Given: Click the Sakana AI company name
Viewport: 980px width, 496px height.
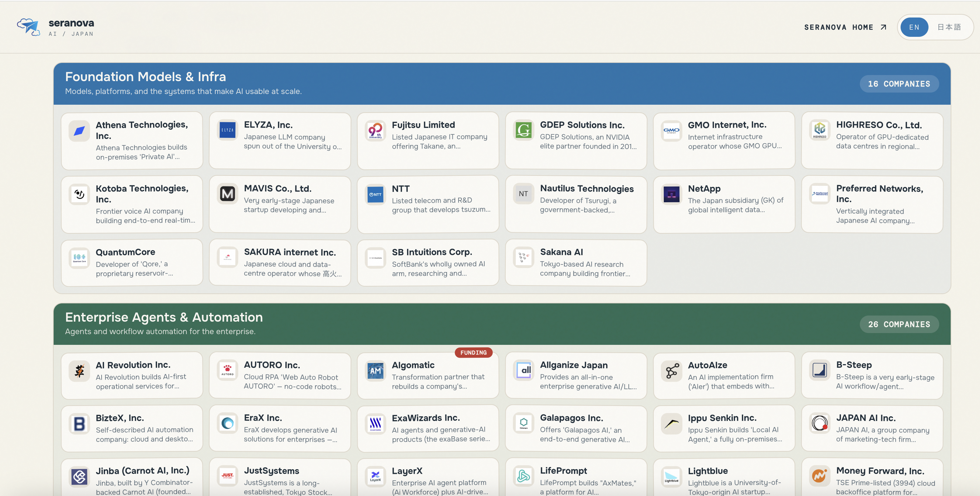Looking at the screenshot, I should coord(562,252).
